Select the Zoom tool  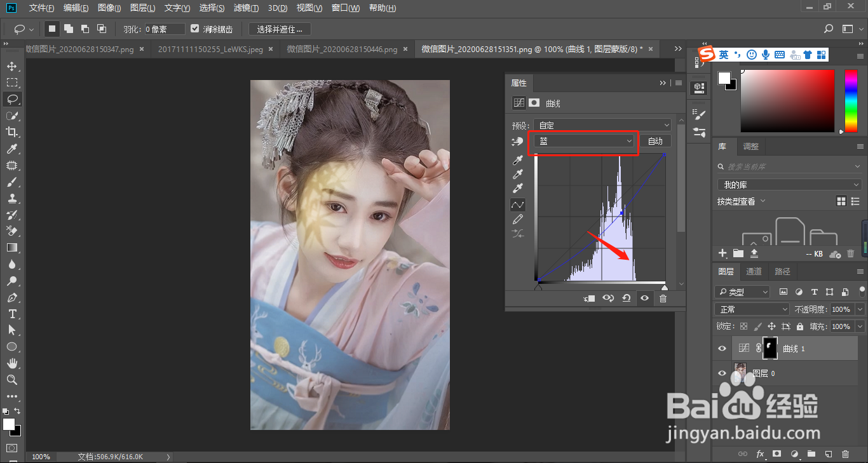pyautogui.click(x=11, y=380)
